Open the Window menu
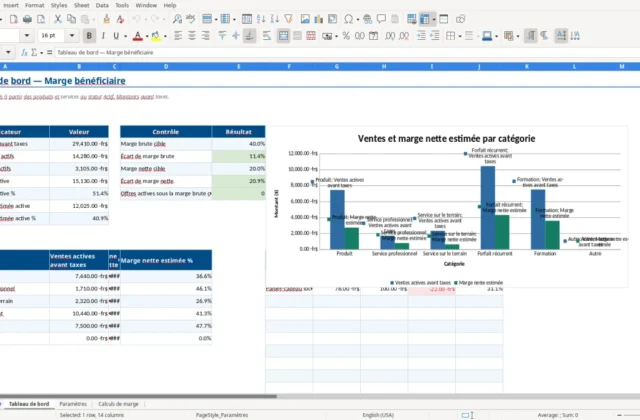The image size is (640, 420). coord(146,5)
